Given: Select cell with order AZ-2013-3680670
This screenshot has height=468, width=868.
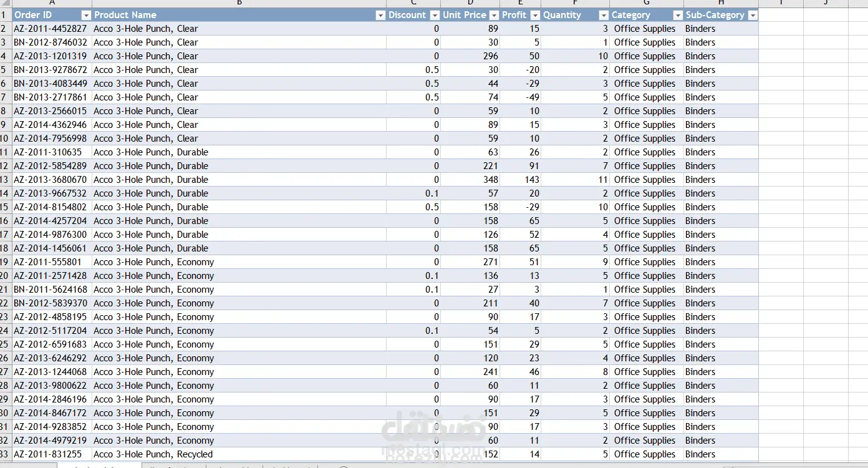Looking at the screenshot, I should 52,180.
